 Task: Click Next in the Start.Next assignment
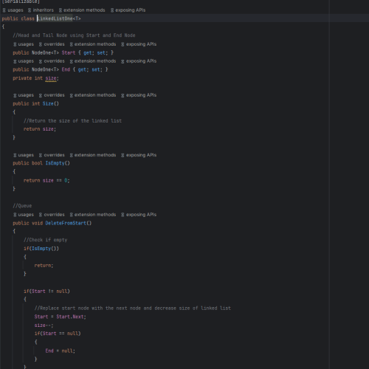pyautogui.click(x=78, y=317)
